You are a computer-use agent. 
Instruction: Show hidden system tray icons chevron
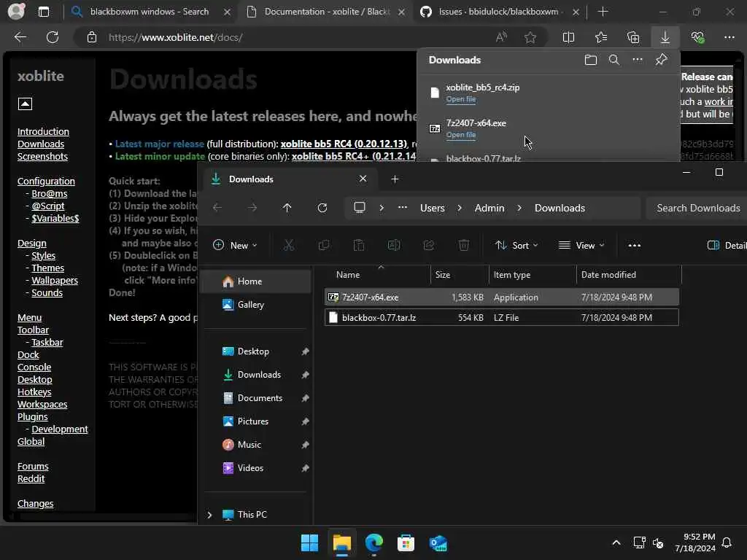click(x=616, y=542)
